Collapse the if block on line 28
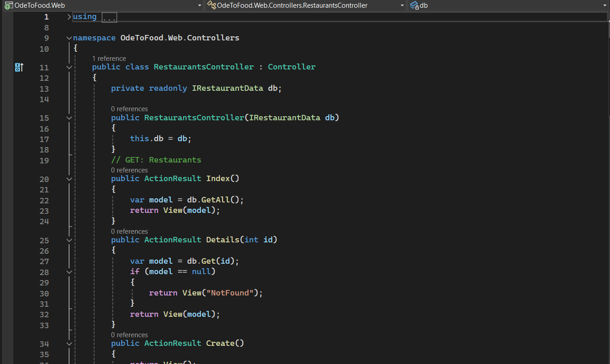The height and width of the screenshot is (364, 610). point(69,272)
